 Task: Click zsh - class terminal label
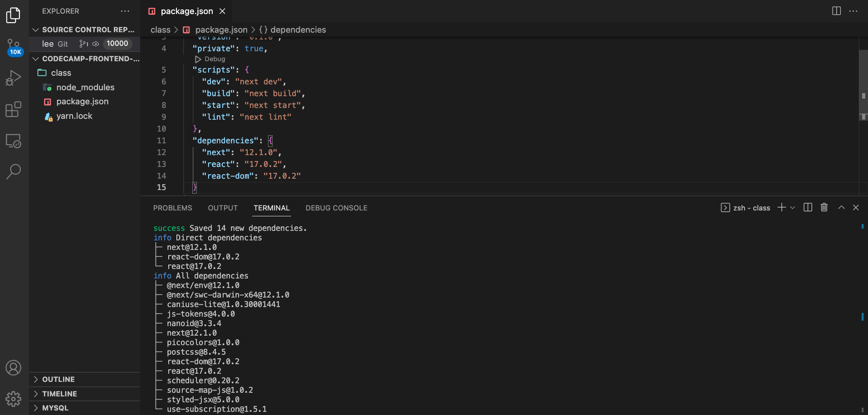[x=751, y=208]
